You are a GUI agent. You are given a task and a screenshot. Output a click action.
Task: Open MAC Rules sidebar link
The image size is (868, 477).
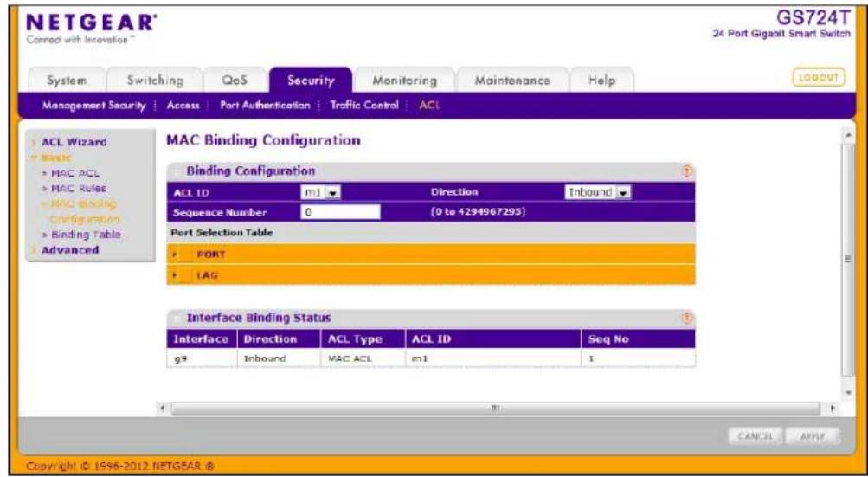(x=78, y=189)
